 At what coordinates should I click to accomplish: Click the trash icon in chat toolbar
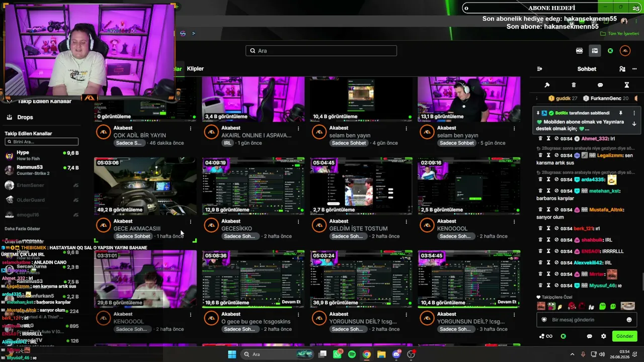(574, 85)
